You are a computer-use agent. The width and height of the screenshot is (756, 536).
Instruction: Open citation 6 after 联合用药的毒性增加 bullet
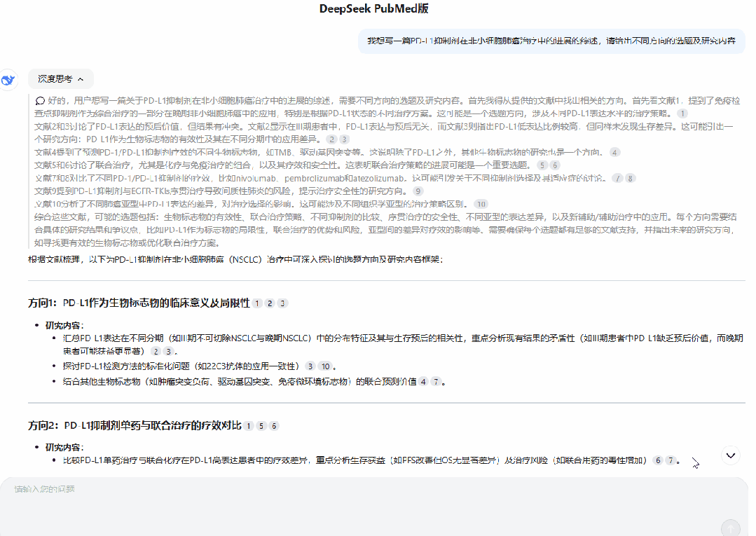click(658, 461)
